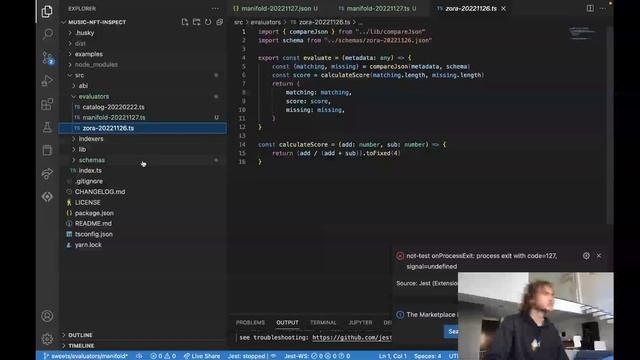
Task: Open LICENSE file
Action: [x=87, y=202]
